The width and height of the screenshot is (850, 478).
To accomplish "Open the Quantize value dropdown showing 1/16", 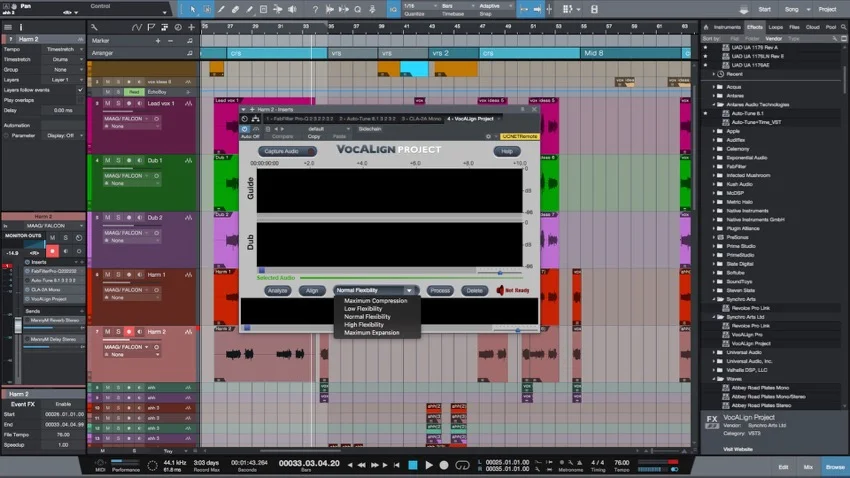I will [421, 6].
